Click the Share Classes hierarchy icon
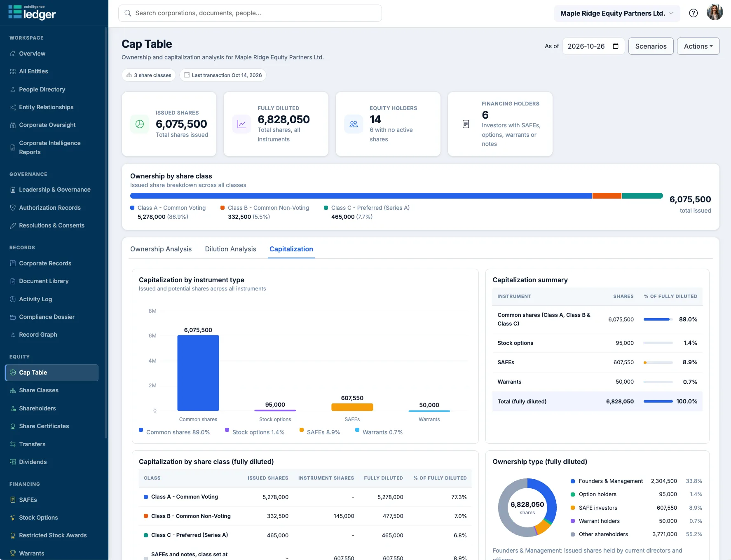 click(x=13, y=390)
